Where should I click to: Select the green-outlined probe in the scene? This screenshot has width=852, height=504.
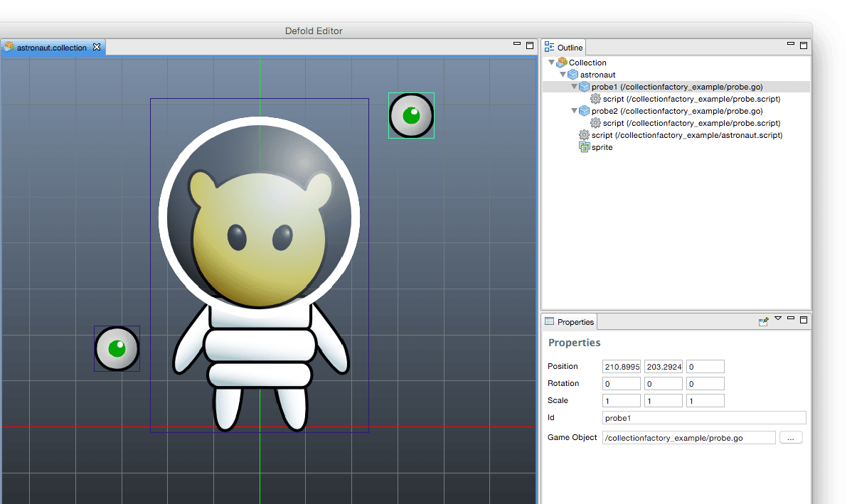(x=411, y=115)
